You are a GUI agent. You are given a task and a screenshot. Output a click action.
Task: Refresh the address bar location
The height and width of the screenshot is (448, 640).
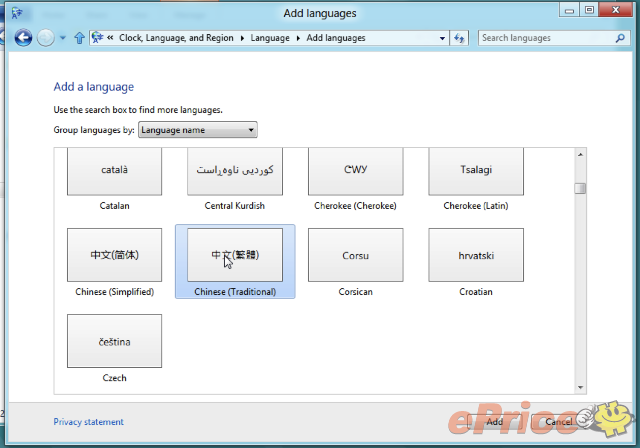click(x=460, y=38)
